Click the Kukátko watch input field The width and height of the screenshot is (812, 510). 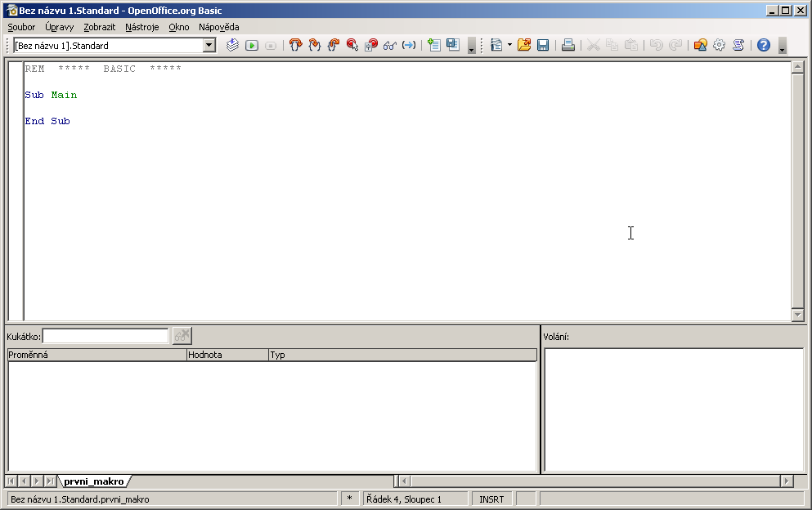point(105,336)
